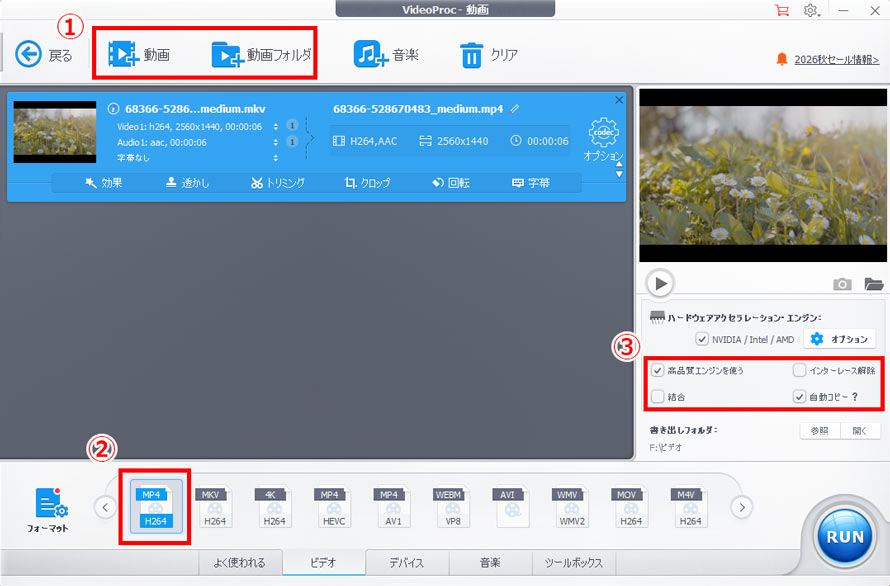Add a video folder via 動画フォルダ
This screenshot has height=586, width=890.
pyautogui.click(x=261, y=55)
